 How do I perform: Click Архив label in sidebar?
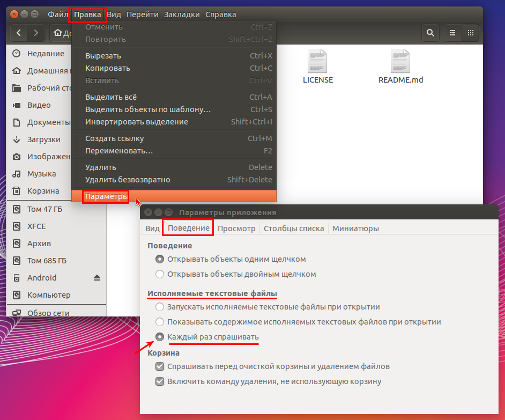click(x=39, y=244)
